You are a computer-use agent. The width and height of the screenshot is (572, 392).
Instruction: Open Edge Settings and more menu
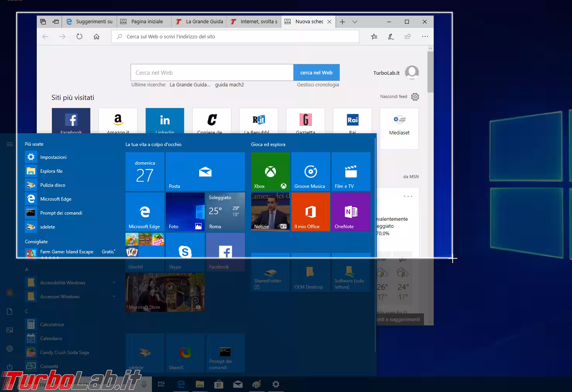coord(425,36)
